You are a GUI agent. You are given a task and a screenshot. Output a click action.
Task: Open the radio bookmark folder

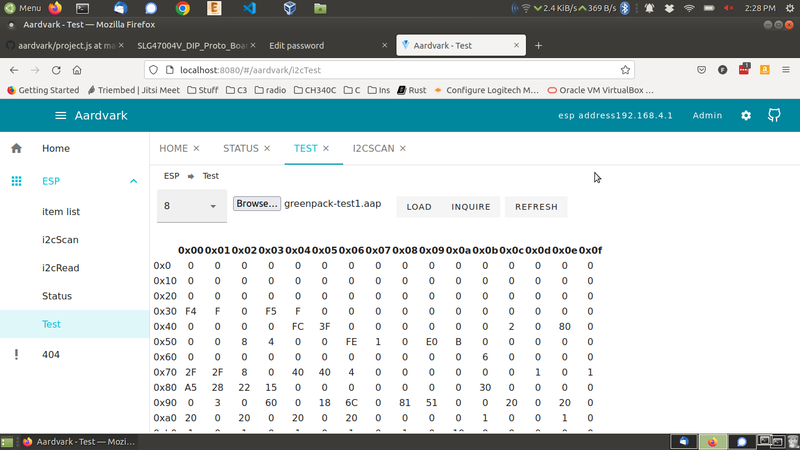tap(270, 90)
